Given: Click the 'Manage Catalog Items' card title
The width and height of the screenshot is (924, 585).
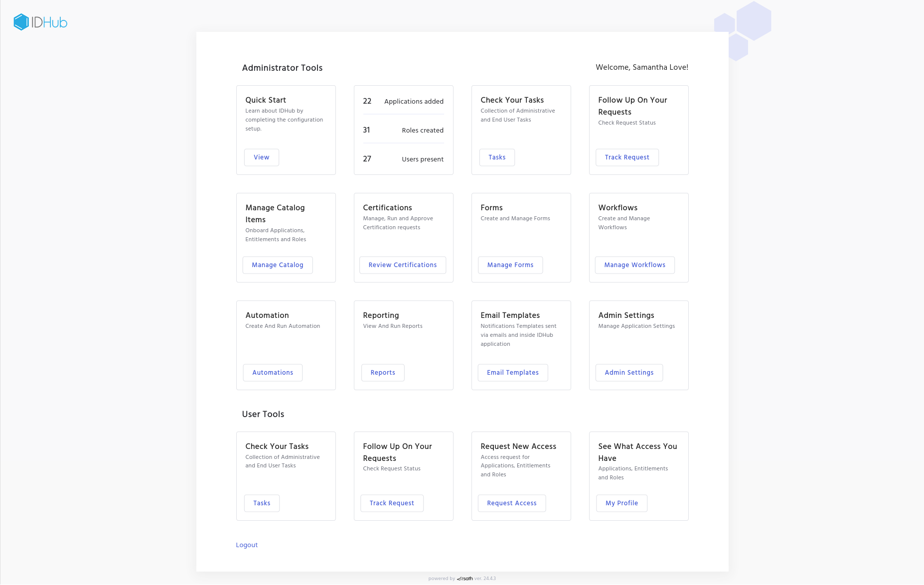Looking at the screenshot, I should point(275,214).
